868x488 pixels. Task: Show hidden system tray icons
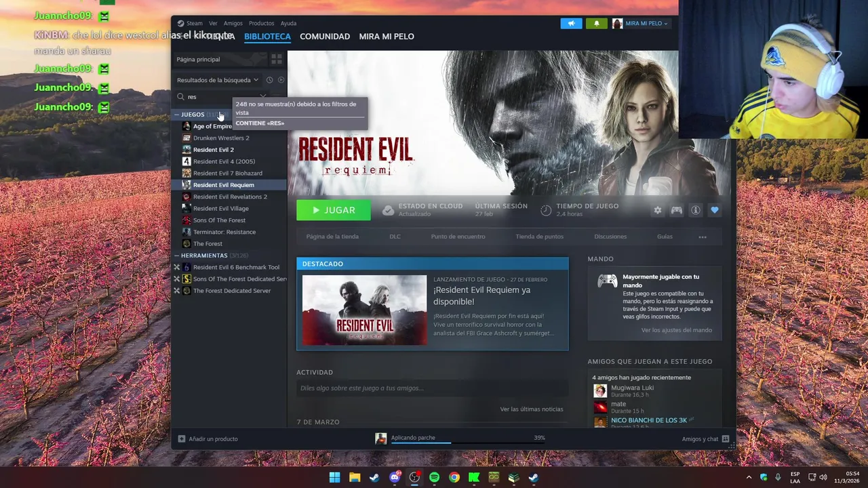[x=749, y=477]
